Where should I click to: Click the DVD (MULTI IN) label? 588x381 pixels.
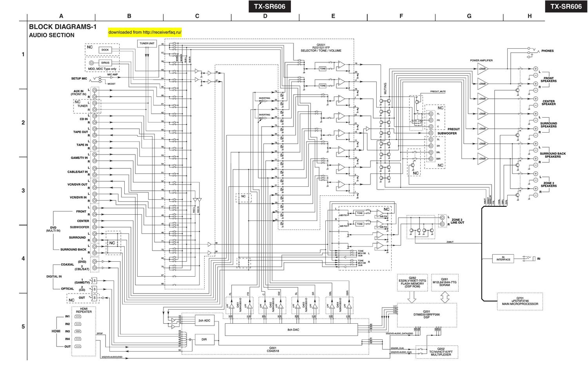53,229
